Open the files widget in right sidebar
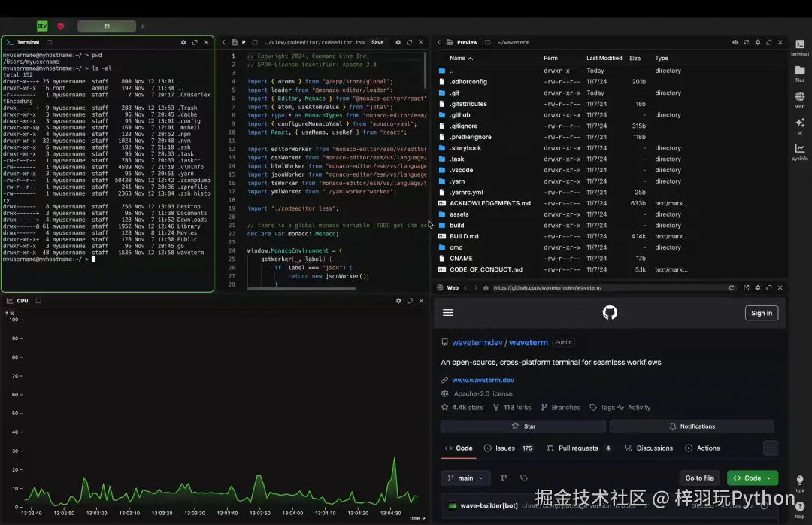The height and width of the screenshot is (525, 812). pos(799,72)
